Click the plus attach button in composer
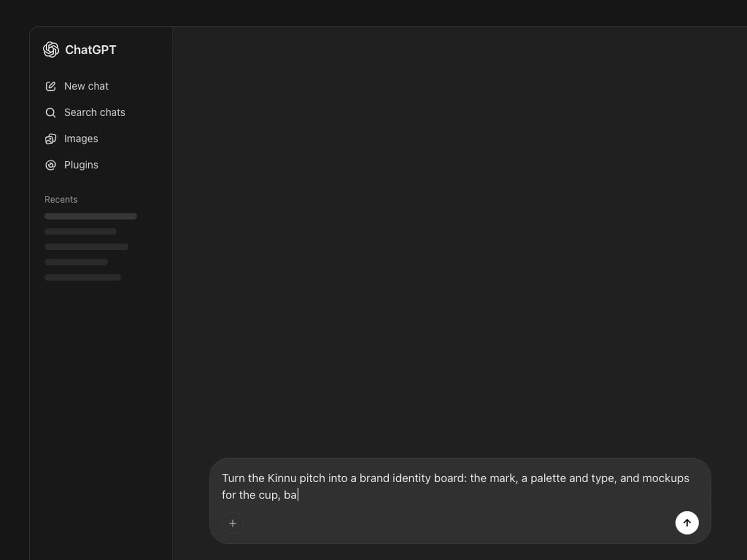This screenshot has height=560, width=747. pos(233,523)
